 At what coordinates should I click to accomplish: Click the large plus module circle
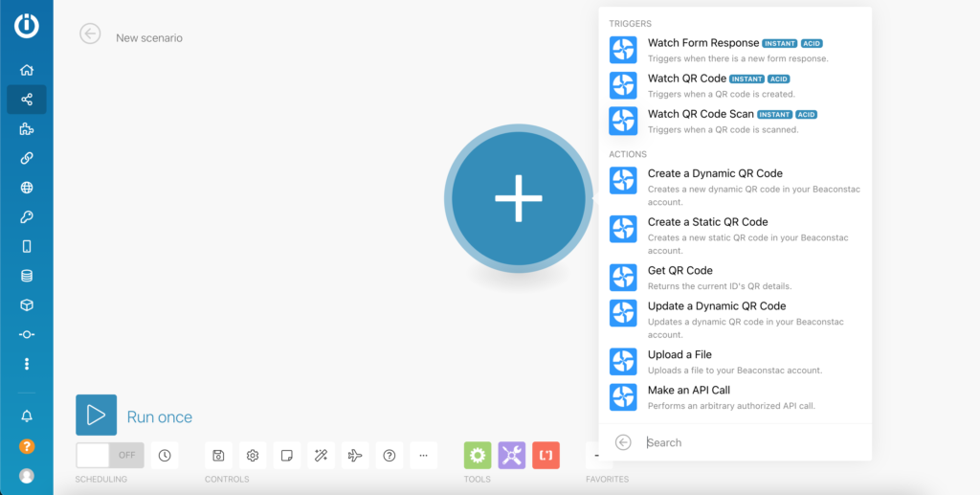pyautogui.click(x=519, y=198)
